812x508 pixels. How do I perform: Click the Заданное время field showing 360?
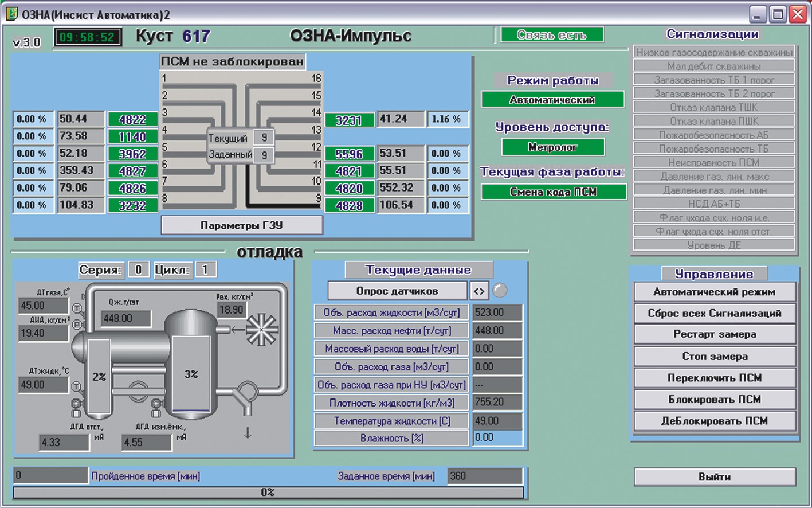pos(485,476)
